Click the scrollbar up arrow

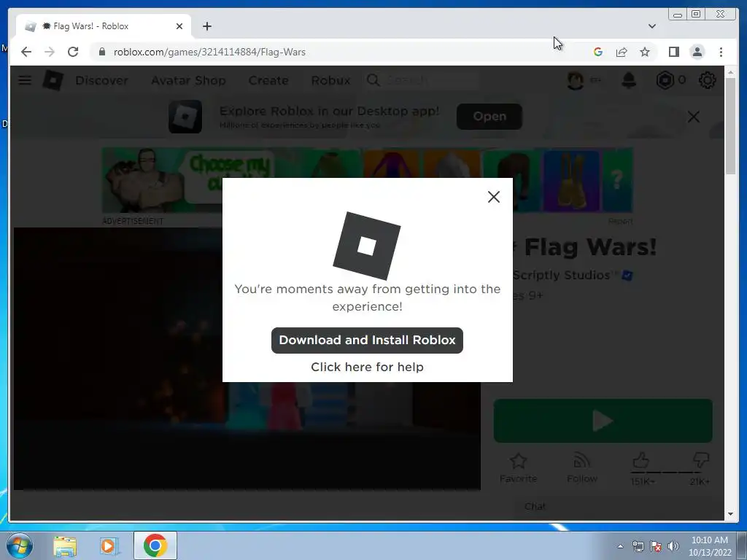click(731, 72)
